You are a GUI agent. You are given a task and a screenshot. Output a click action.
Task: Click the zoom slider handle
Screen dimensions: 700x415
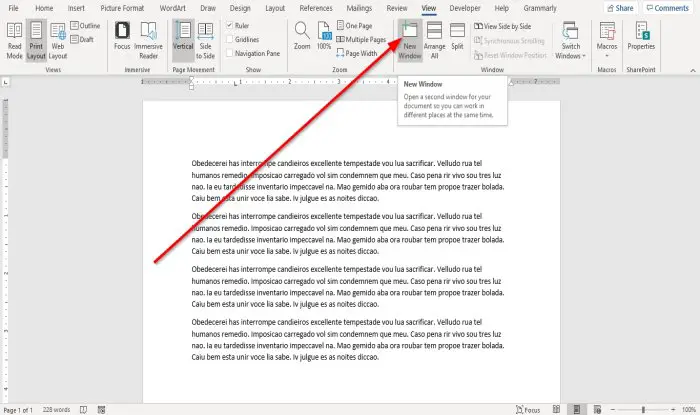point(643,410)
